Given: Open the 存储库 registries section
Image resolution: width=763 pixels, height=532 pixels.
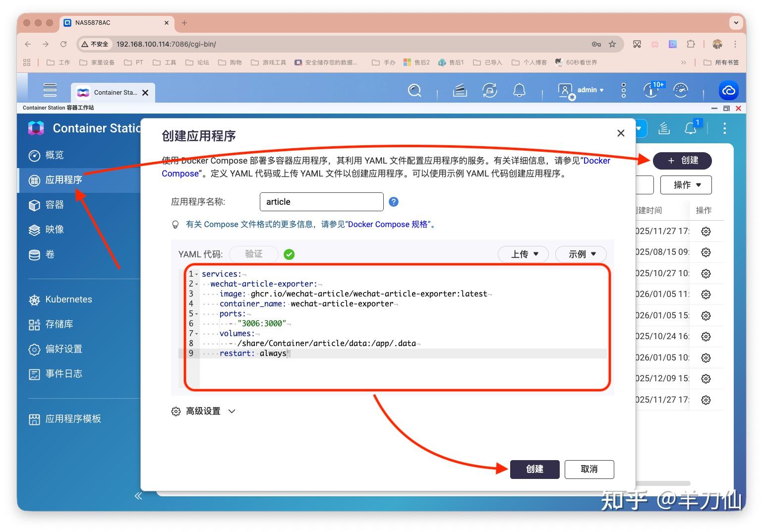Looking at the screenshot, I should pos(59,324).
